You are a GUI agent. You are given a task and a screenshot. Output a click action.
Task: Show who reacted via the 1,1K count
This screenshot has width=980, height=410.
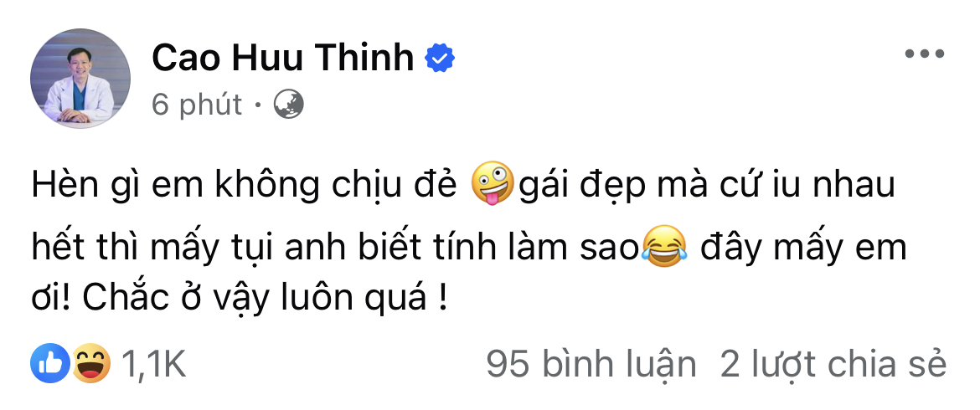point(153,364)
